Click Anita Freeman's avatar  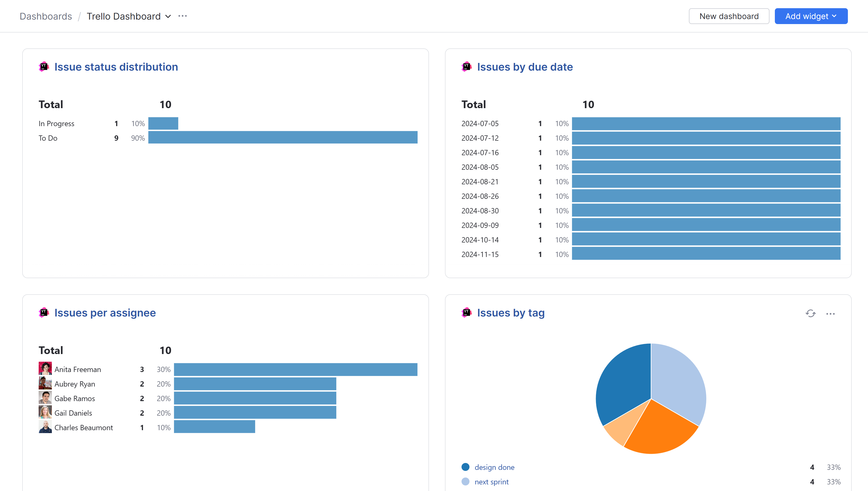point(45,369)
